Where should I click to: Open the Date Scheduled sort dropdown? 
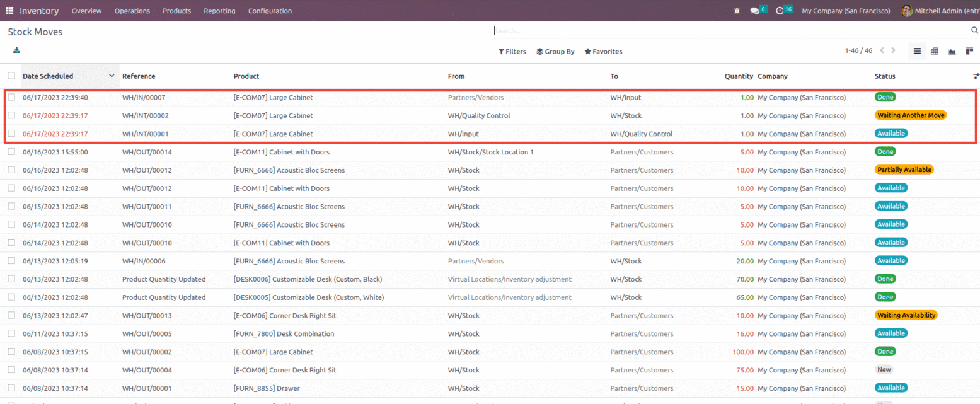point(111,75)
